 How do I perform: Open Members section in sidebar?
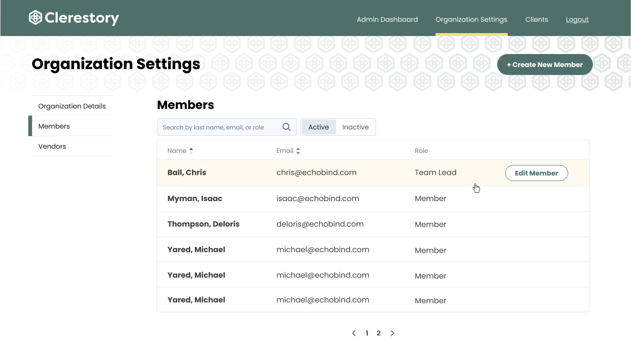click(x=54, y=126)
